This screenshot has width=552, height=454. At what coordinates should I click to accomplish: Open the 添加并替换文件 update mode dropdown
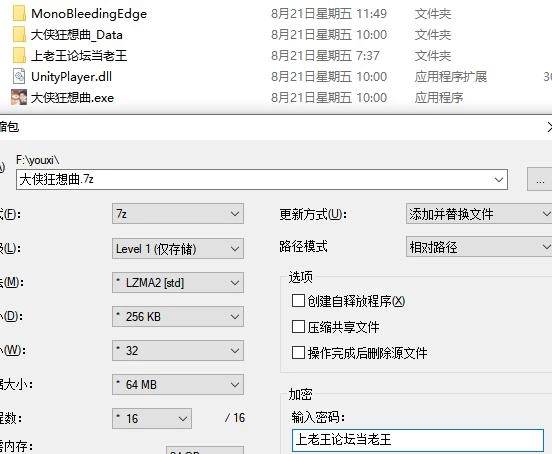coord(479,214)
